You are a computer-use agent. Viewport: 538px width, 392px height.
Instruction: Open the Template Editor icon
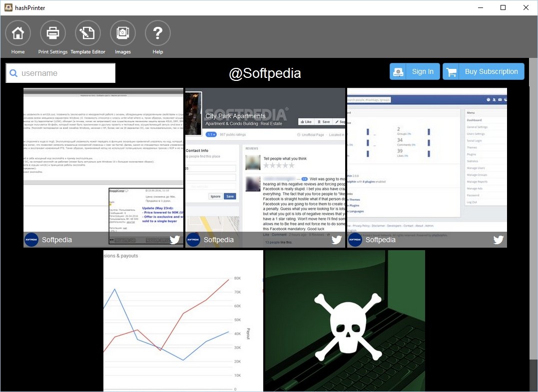(x=88, y=33)
